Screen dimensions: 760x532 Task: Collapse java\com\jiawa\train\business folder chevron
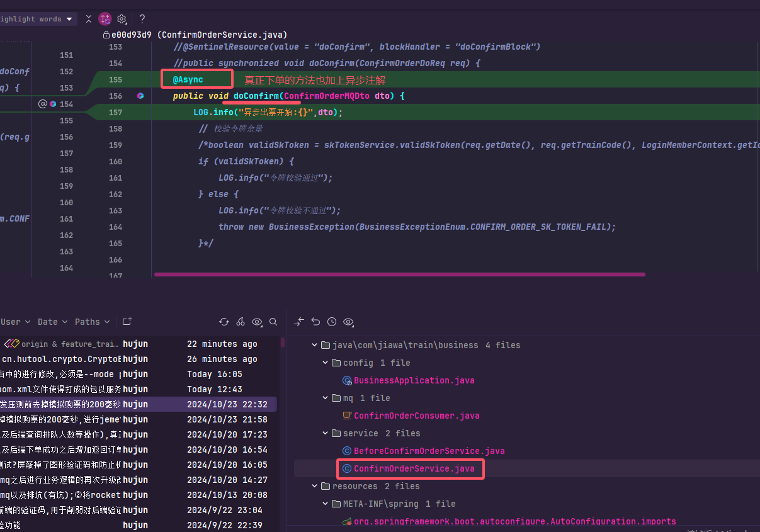315,345
